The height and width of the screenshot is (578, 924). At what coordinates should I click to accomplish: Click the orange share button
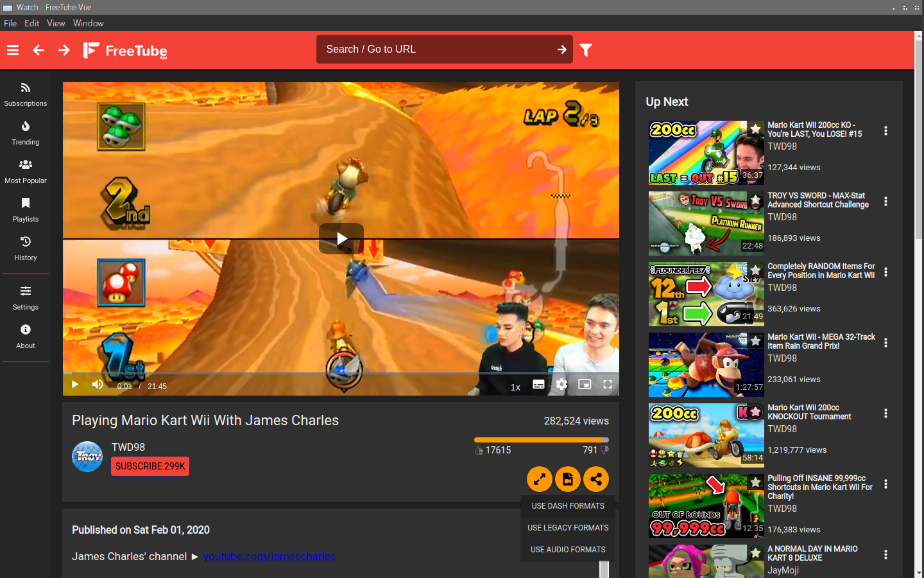596,479
